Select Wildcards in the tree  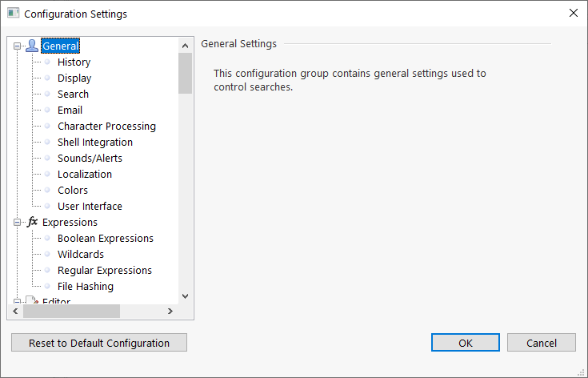point(81,254)
